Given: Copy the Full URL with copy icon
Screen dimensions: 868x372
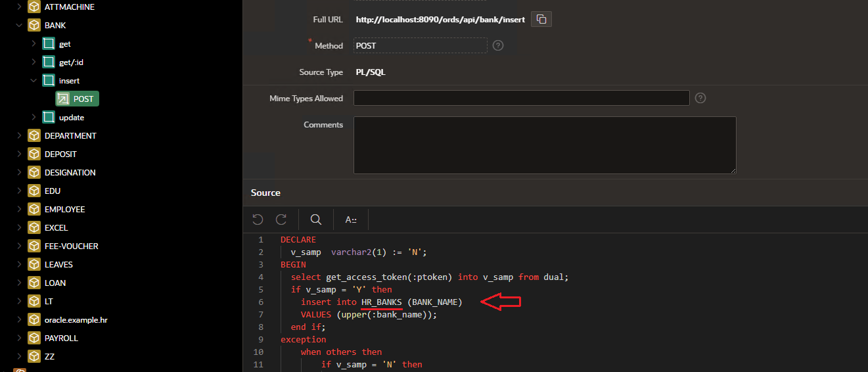Looking at the screenshot, I should click(x=541, y=19).
